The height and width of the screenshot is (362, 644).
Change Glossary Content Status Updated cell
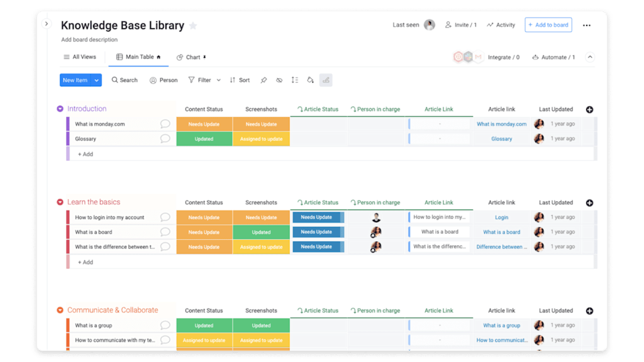pos(204,139)
